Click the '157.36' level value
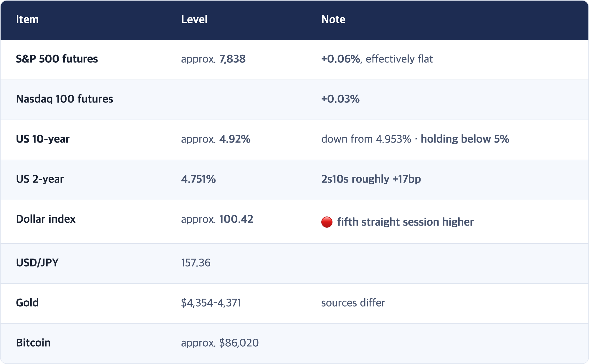The image size is (589, 364). [196, 263]
